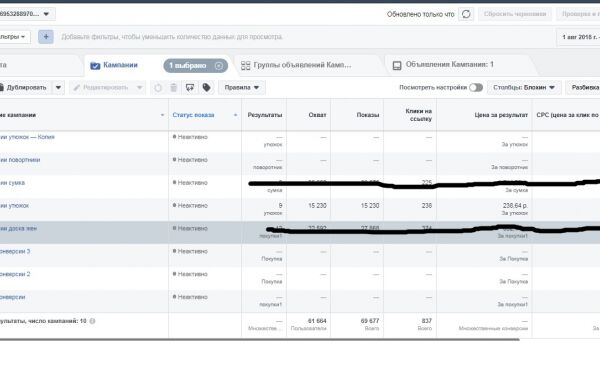
Task: Click the Кампании tab folder icon
Action: 95,66
